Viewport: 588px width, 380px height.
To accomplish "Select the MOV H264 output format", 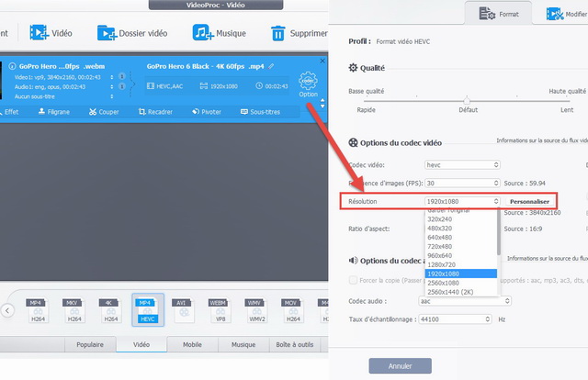I will coord(293,310).
